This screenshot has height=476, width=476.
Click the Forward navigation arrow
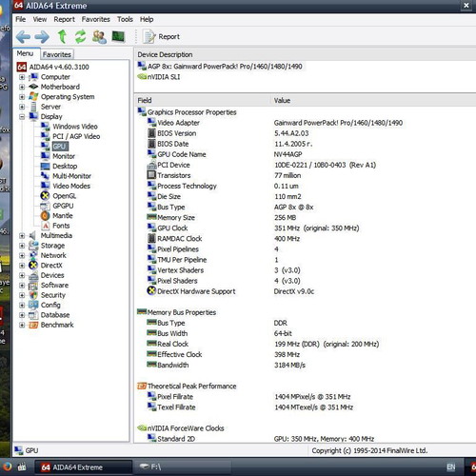[42, 37]
